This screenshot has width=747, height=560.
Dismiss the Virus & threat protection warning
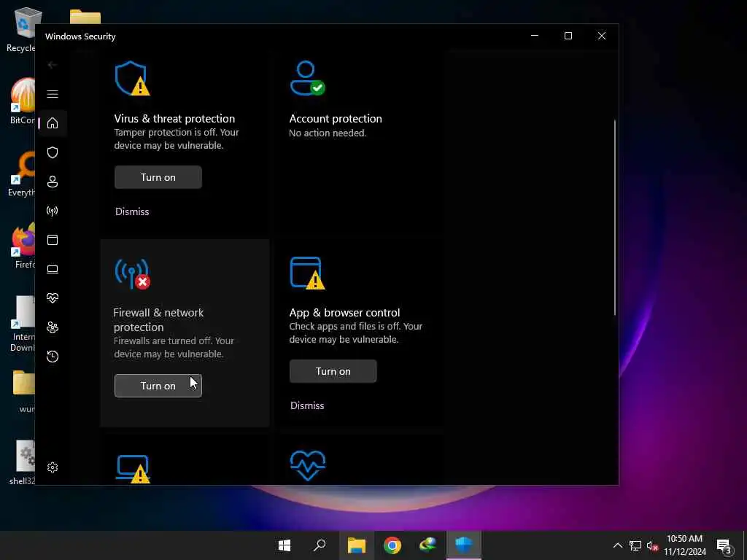(x=132, y=211)
